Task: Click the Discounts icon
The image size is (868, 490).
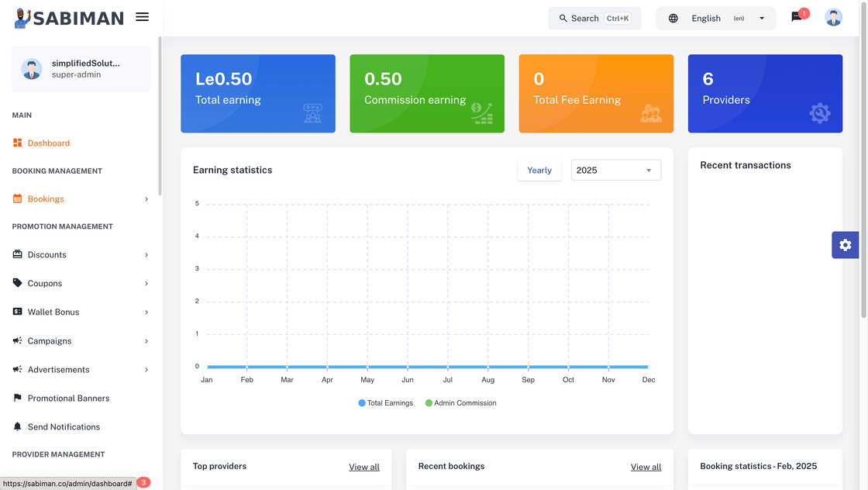Action: [x=17, y=254]
